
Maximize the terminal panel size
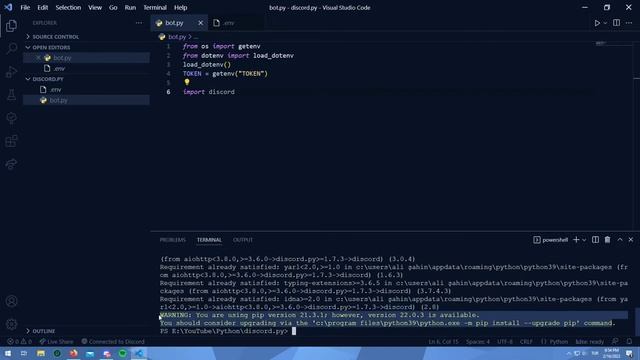[x=620, y=240]
